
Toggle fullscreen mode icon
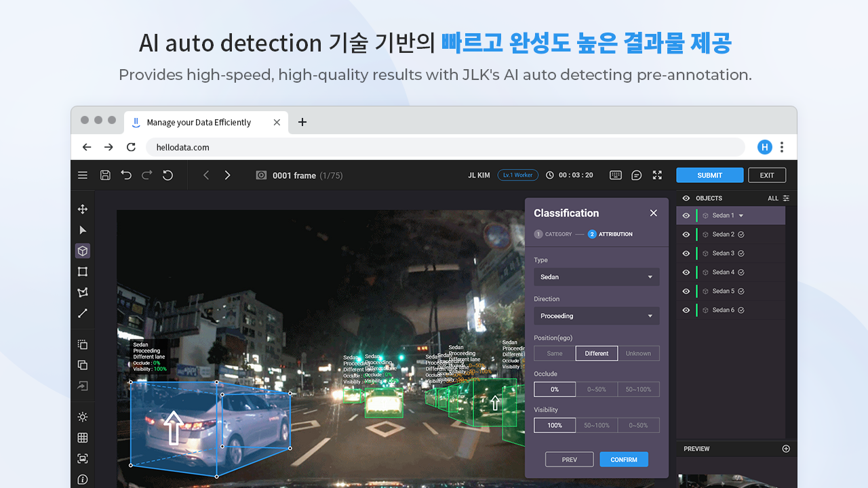[657, 175]
